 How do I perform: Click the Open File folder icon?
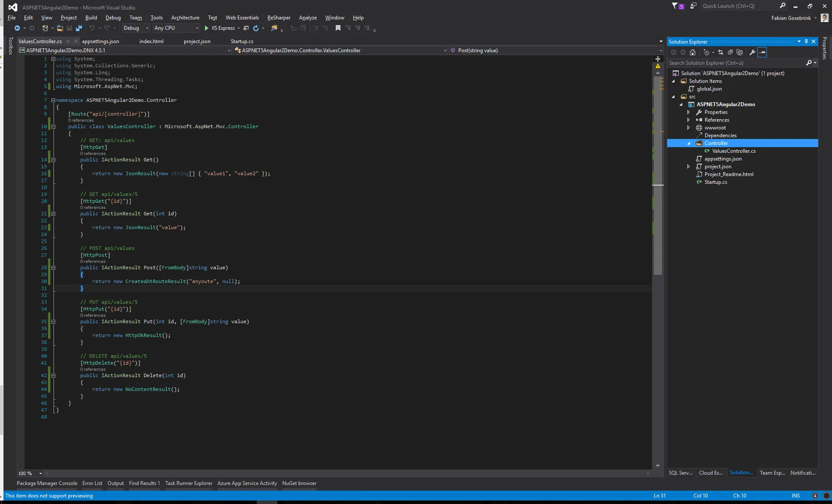pos(60,28)
